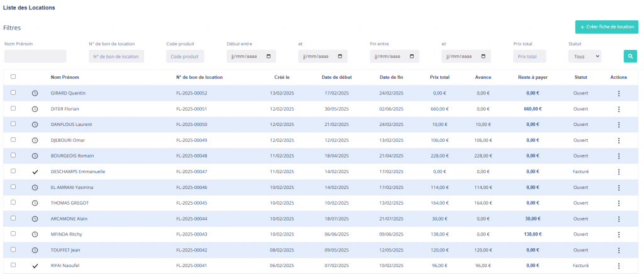Expand the Statut dropdown showing Tous

[x=584, y=57]
